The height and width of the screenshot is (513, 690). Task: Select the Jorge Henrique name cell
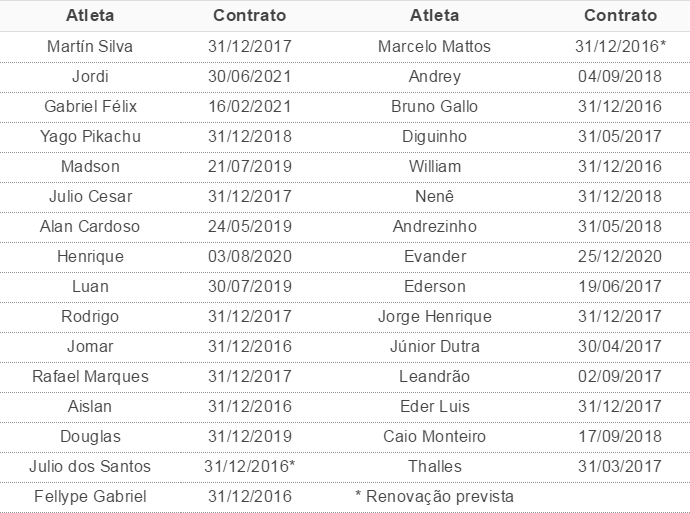435,316
